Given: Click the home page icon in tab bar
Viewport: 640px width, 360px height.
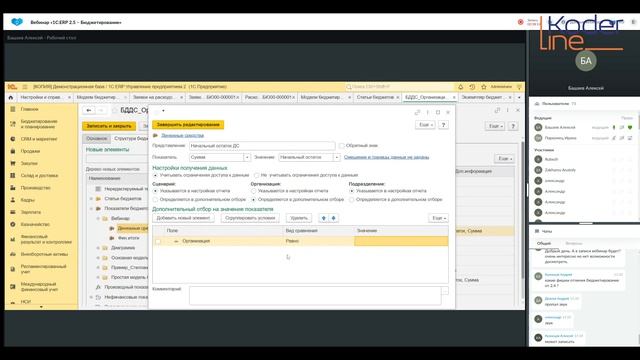Looking at the screenshot, I should coord(11,98).
